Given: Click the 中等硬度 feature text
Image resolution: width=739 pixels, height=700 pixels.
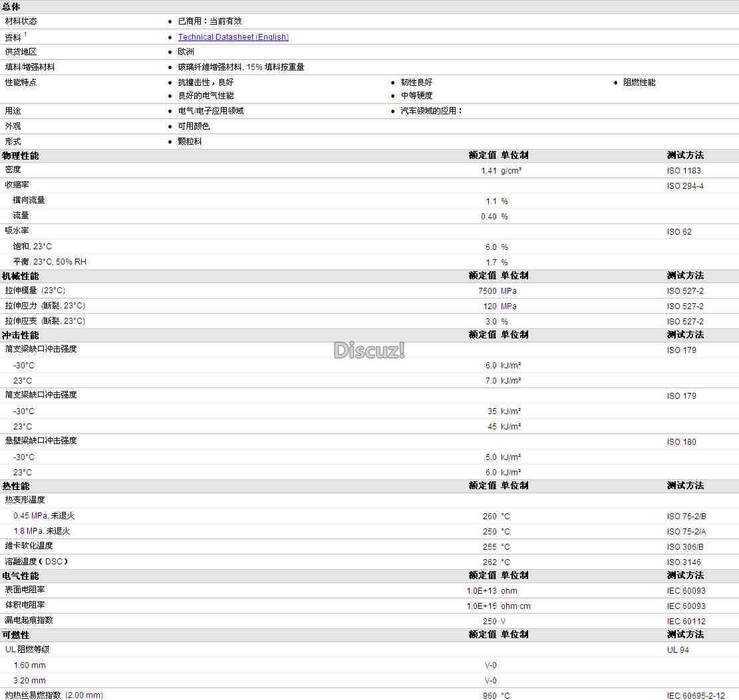Looking at the screenshot, I should click(416, 96).
